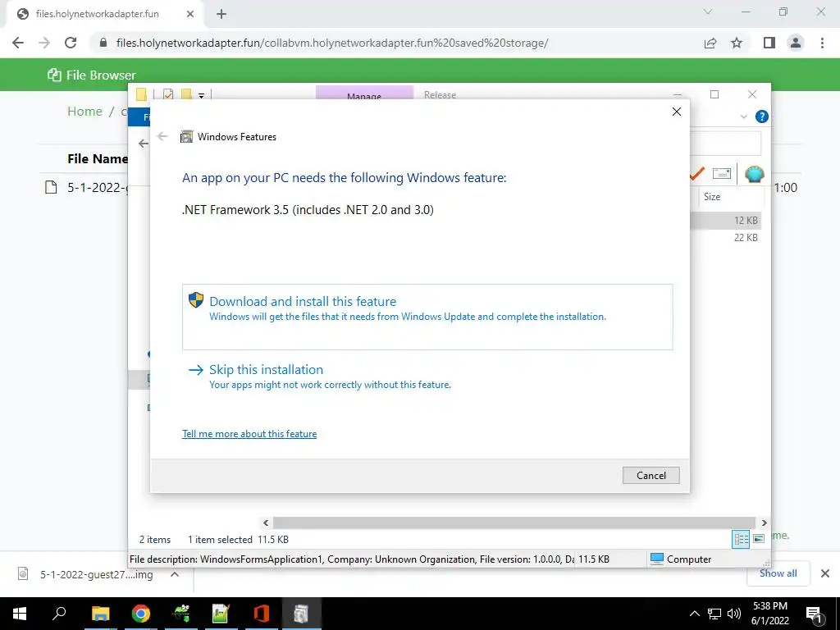The width and height of the screenshot is (840, 630).
Task: Show hidden tray icons chevron
Action: (x=694, y=614)
